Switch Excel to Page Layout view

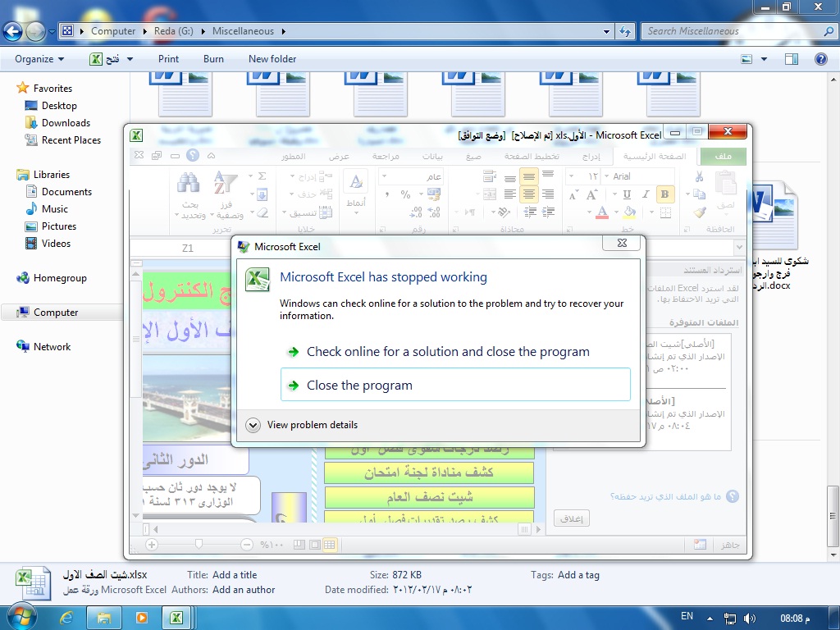pos(315,545)
